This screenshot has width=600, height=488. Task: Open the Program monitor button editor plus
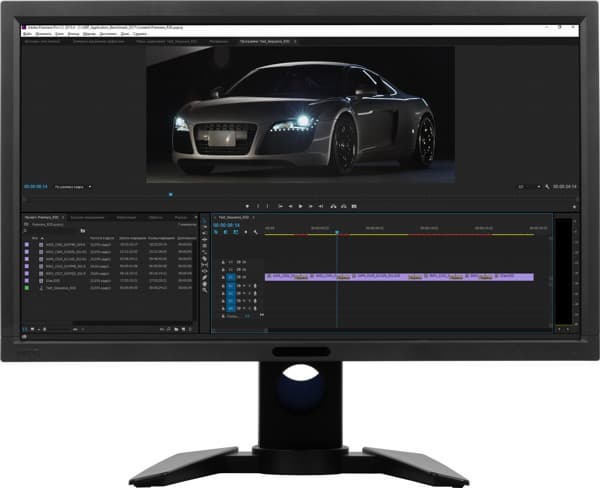(574, 207)
